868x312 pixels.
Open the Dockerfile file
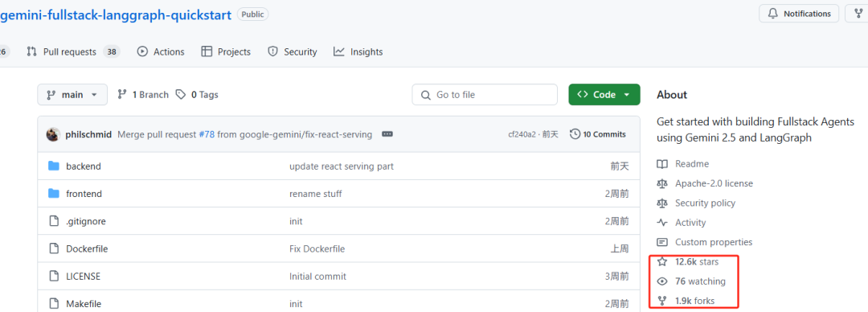[87, 248]
